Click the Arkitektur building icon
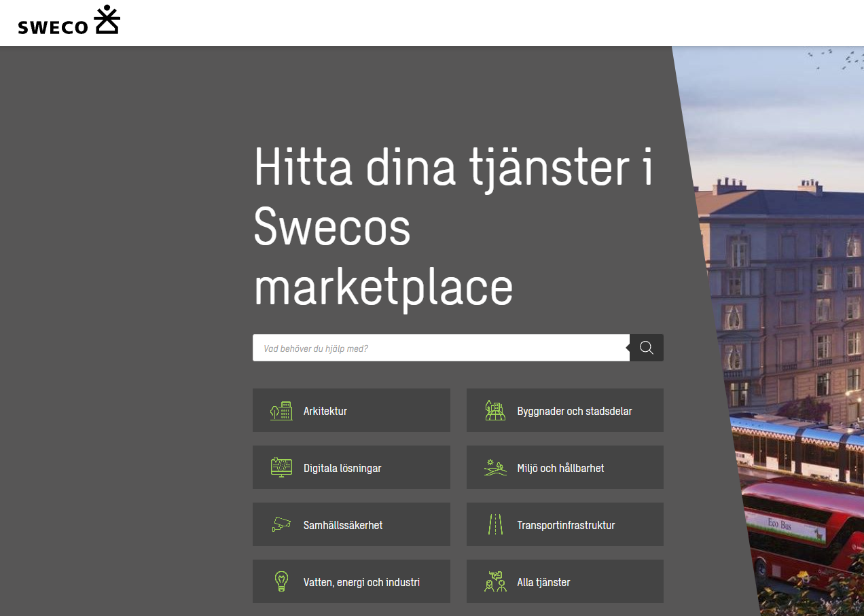The width and height of the screenshot is (864, 616). coord(281,411)
